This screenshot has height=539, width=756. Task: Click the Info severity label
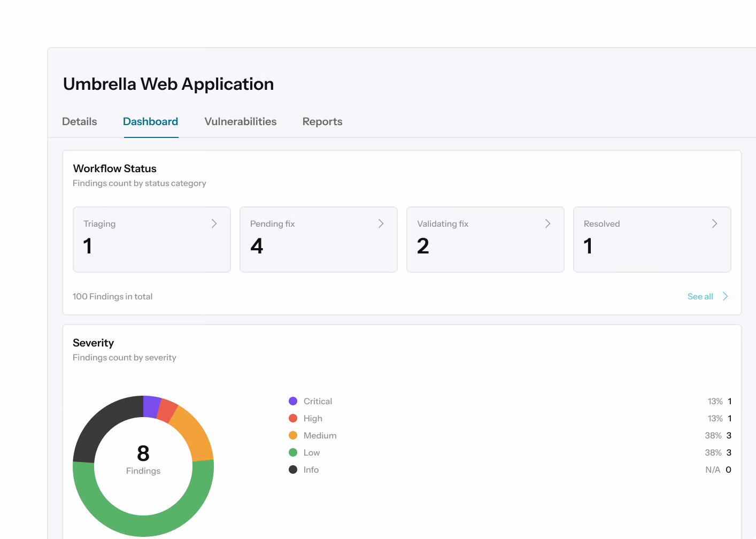click(311, 469)
